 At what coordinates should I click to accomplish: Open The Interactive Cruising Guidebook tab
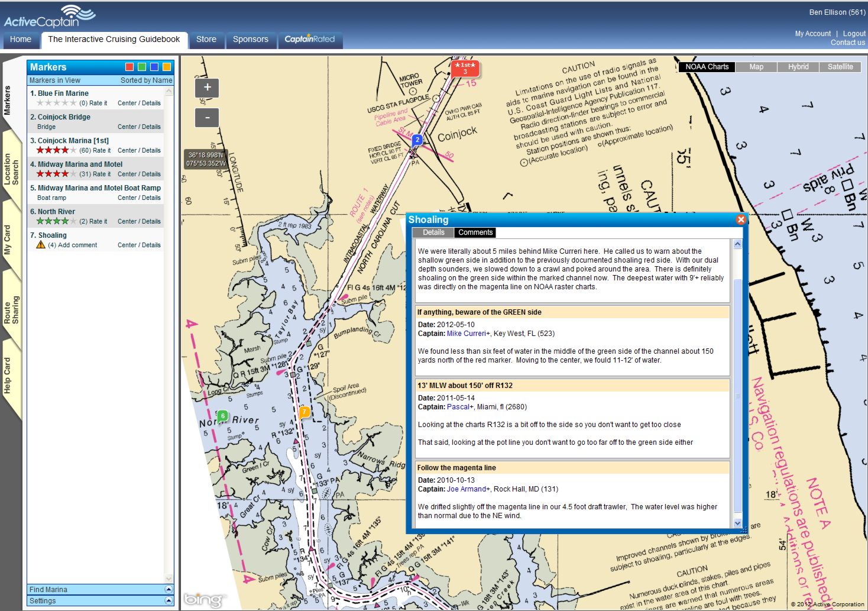(114, 40)
